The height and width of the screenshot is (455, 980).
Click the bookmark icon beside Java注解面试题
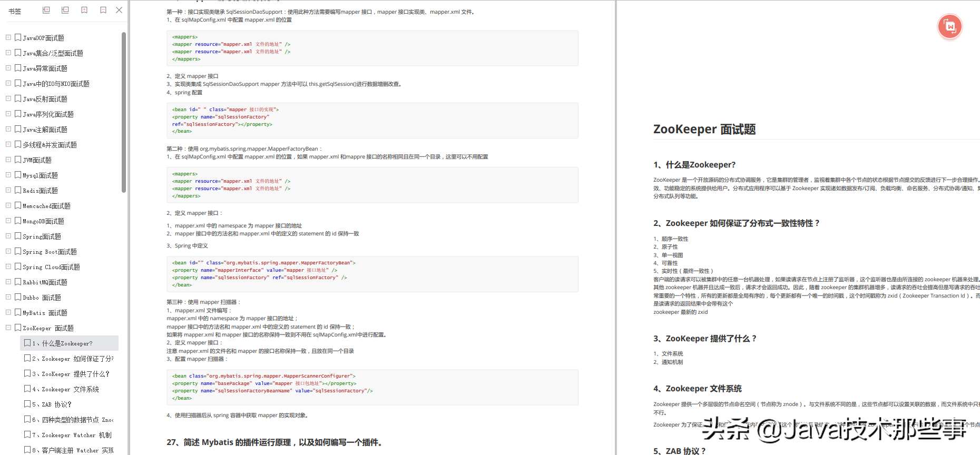[18, 129]
